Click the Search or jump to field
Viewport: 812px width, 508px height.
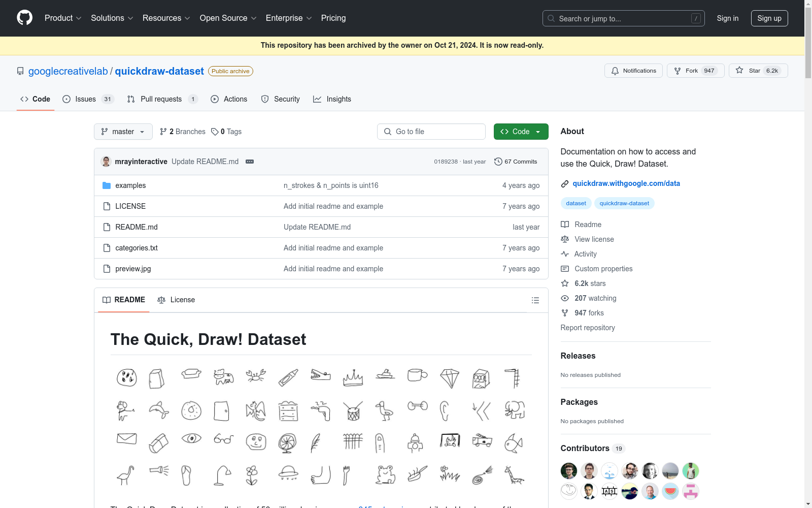624,18
